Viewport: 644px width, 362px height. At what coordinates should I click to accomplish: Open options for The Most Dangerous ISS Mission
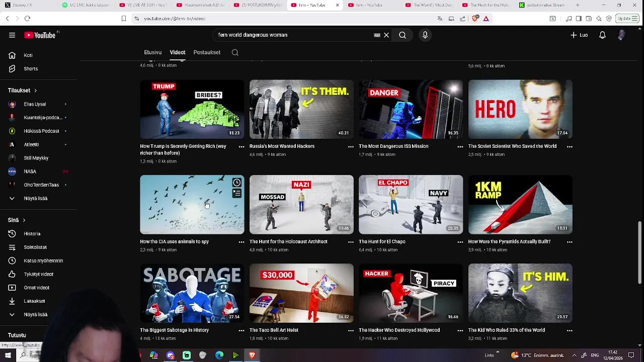(x=460, y=147)
